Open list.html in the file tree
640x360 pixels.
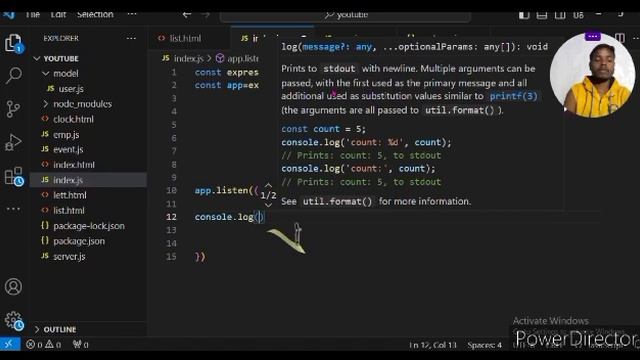coord(69,211)
